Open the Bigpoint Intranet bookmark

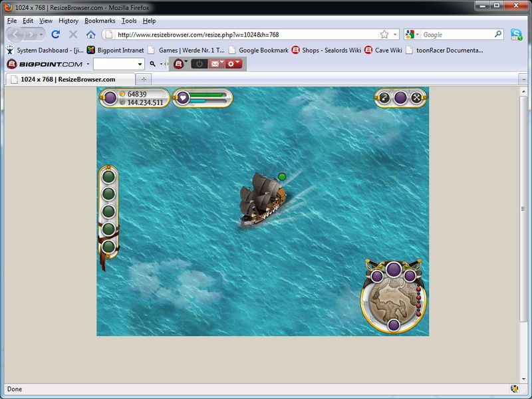click(x=115, y=51)
